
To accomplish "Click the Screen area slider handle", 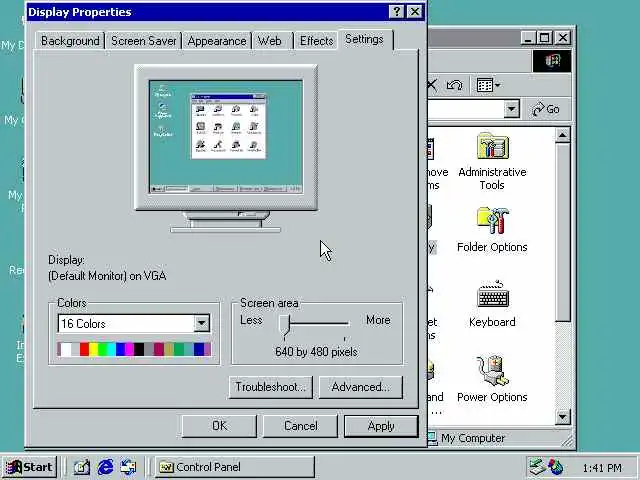I will (285, 326).
